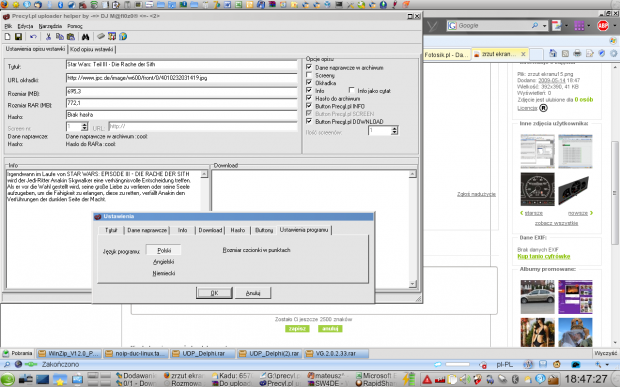This screenshot has height=387, width=620.
Task: Click the URL okładki input field
Action: [181, 78]
